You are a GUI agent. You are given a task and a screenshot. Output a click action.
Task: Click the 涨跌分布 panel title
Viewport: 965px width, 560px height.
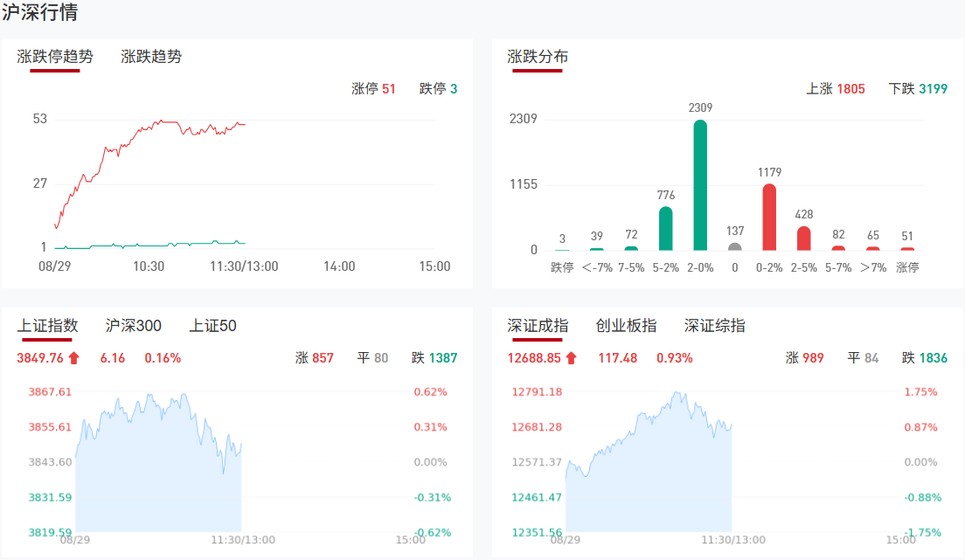point(538,57)
